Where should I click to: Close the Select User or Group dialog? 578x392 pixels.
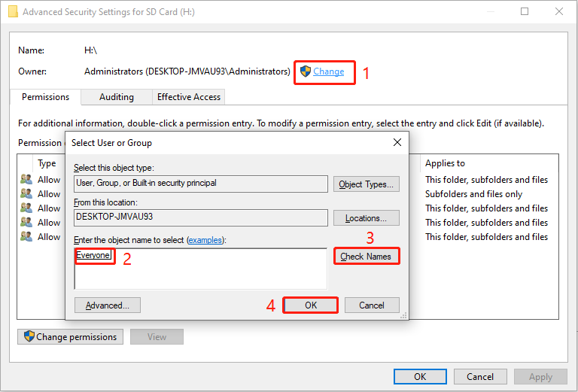[397, 142]
